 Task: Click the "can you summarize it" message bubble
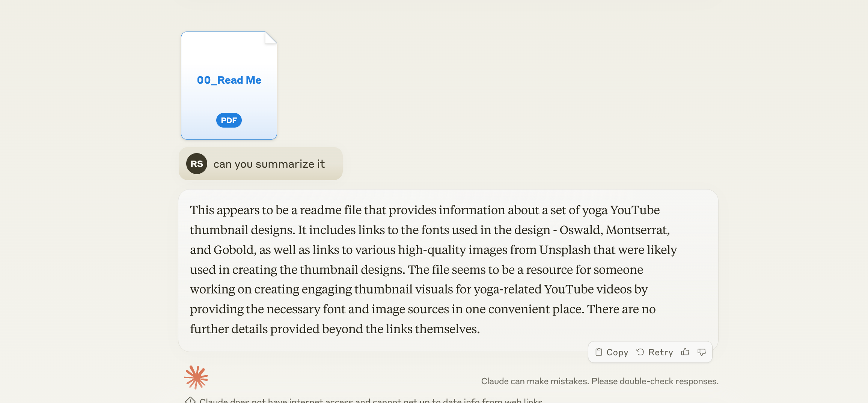[269, 164]
